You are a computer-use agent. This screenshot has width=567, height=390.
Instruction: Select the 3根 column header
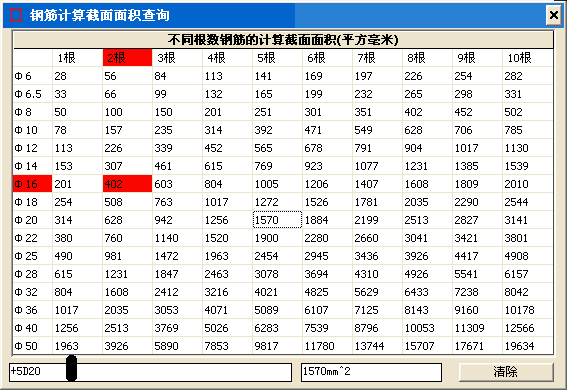tap(177, 58)
